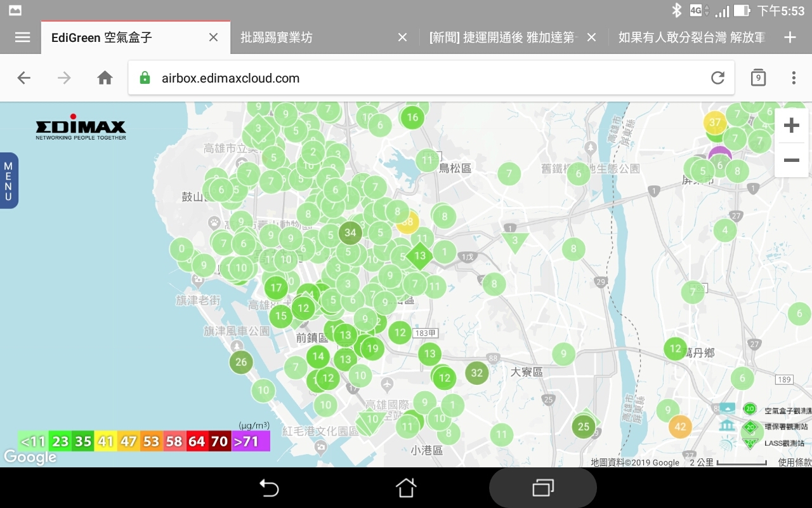Image resolution: width=812 pixels, height=508 pixels.
Task: View site security lock info
Action: [x=145, y=78]
